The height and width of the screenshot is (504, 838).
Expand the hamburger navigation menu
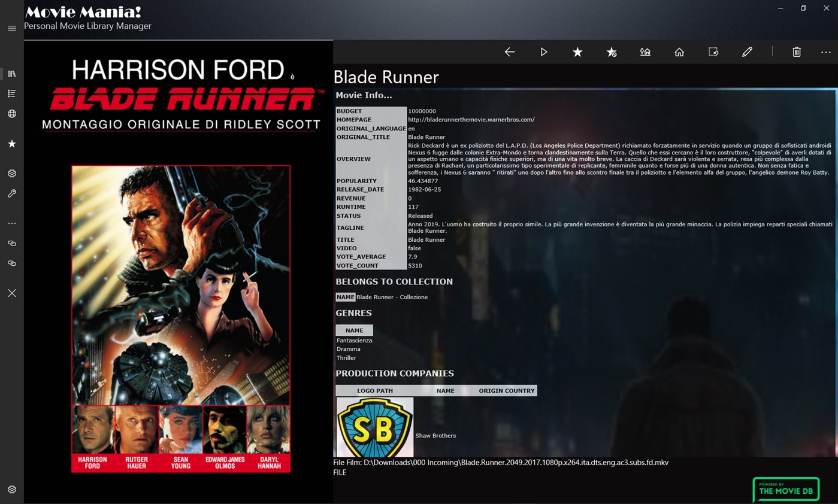(11, 28)
